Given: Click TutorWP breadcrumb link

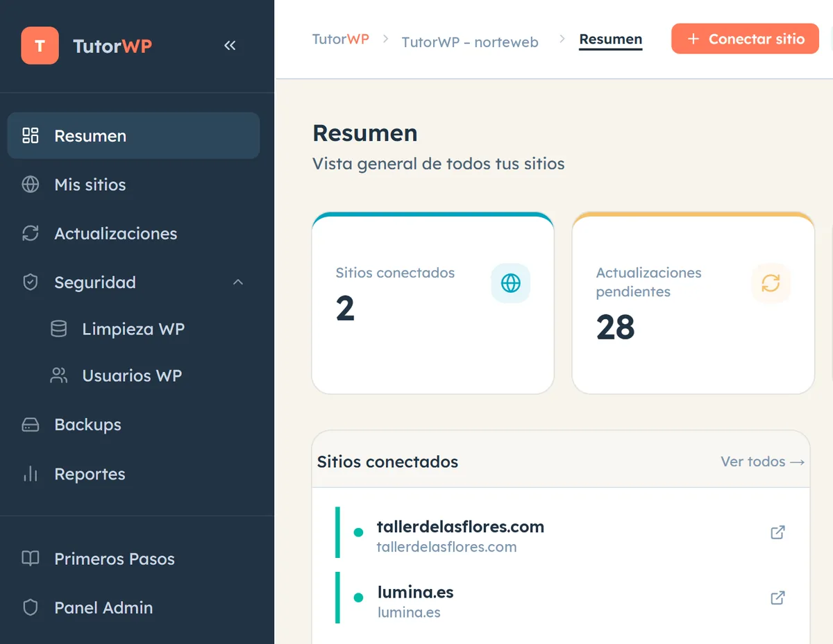Looking at the screenshot, I should coord(341,39).
